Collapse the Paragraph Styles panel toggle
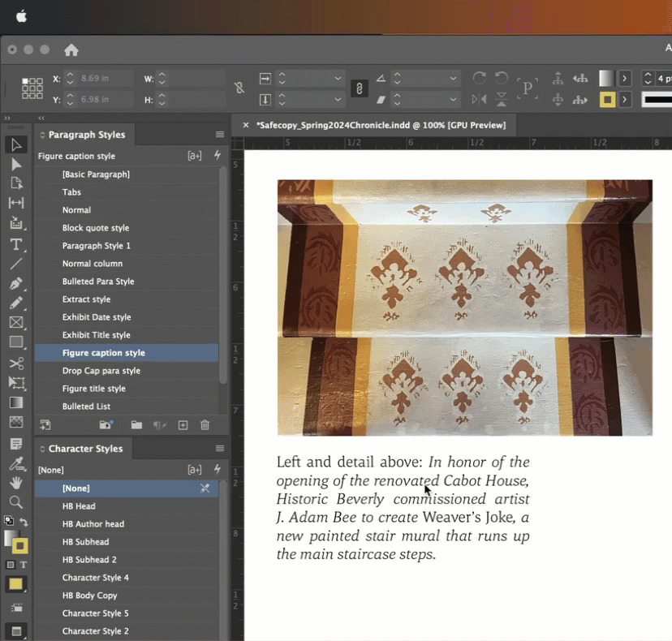Viewport: 672px width, 641px height. [x=42, y=135]
